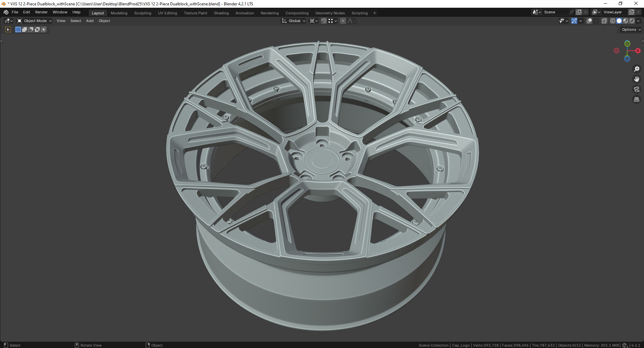Image resolution: width=644 pixels, height=348 pixels.
Task: Click the red X axis gizmo ball
Action: 638,51
